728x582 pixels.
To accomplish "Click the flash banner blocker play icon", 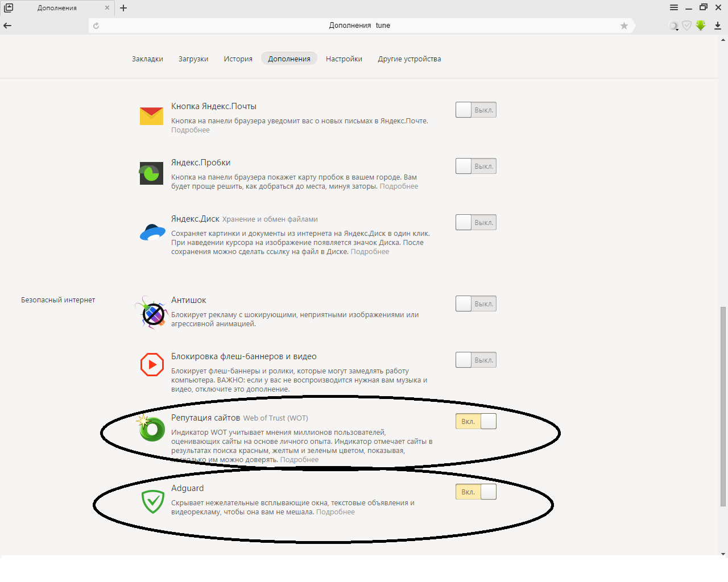I will click(x=152, y=364).
